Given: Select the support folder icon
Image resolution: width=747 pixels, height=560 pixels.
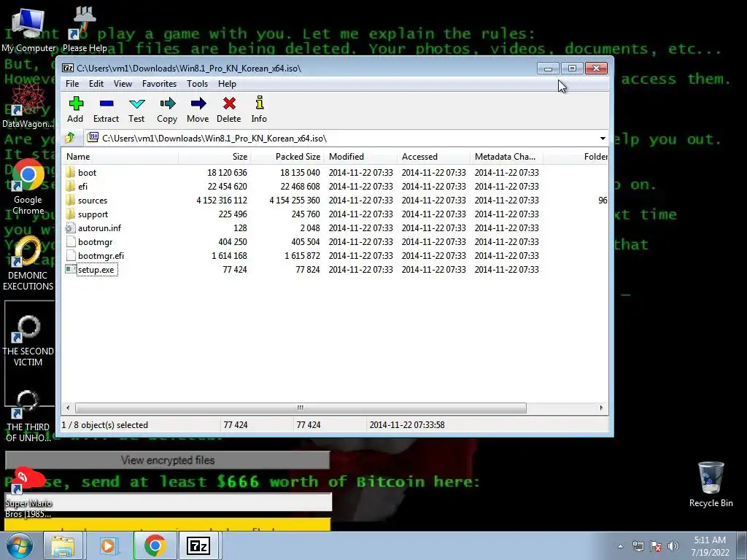Looking at the screenshot, I should (x=71, y=214).
